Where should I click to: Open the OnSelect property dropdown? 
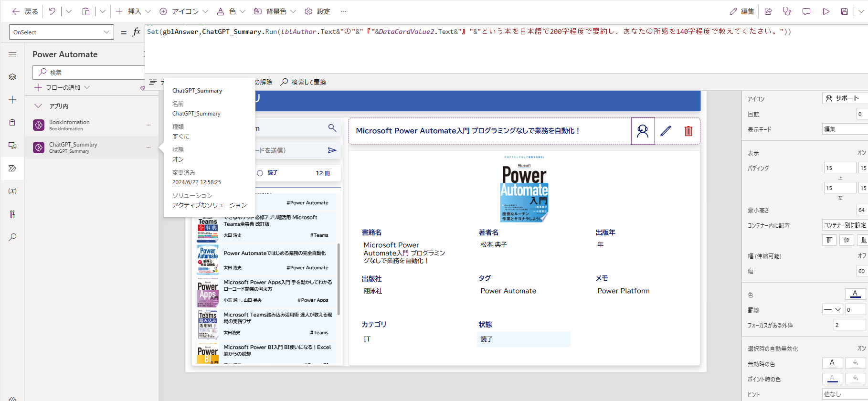click(x=61, y=32)
